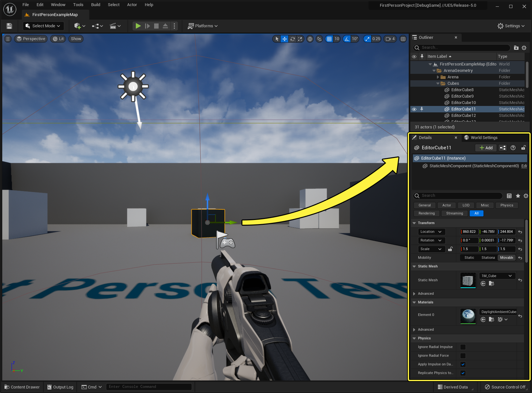Open the Blueprints toolbar icon menu
The height and width of the screenshot is (393, 532).
pyautogui.click(x=97, y=26)
